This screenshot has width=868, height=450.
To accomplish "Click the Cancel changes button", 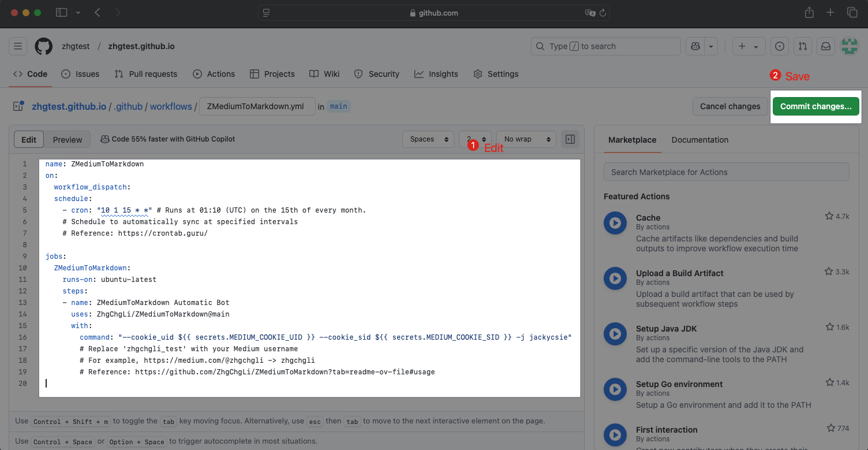I will (730, 106).
